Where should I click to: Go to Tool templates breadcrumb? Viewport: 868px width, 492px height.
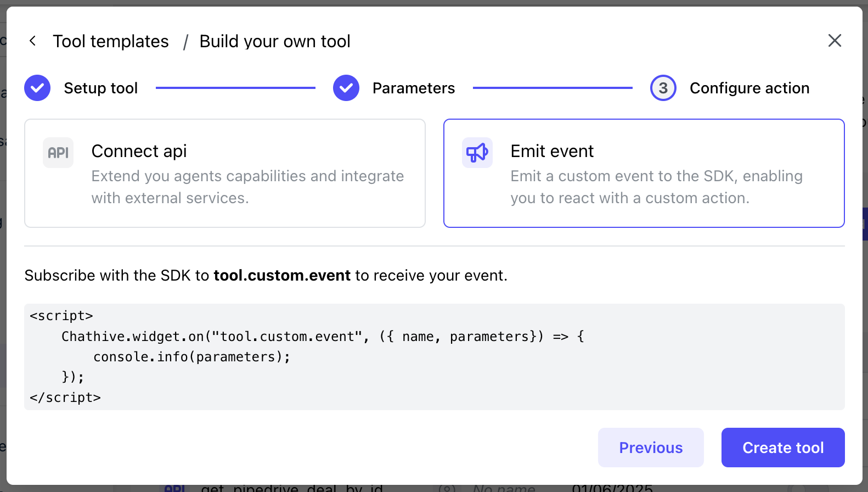(111, 41)
